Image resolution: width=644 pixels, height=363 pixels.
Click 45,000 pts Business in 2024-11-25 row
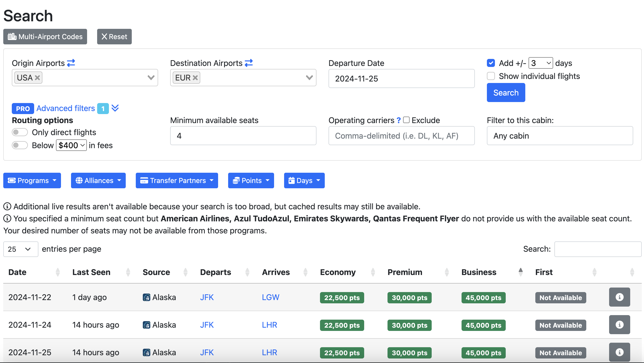pos(483,353)
